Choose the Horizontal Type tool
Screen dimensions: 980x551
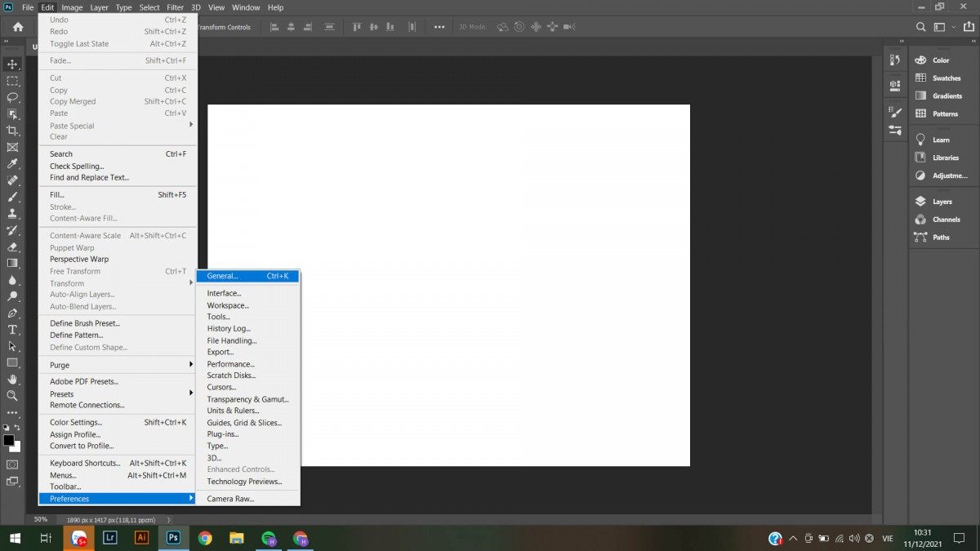pos(12,330)
